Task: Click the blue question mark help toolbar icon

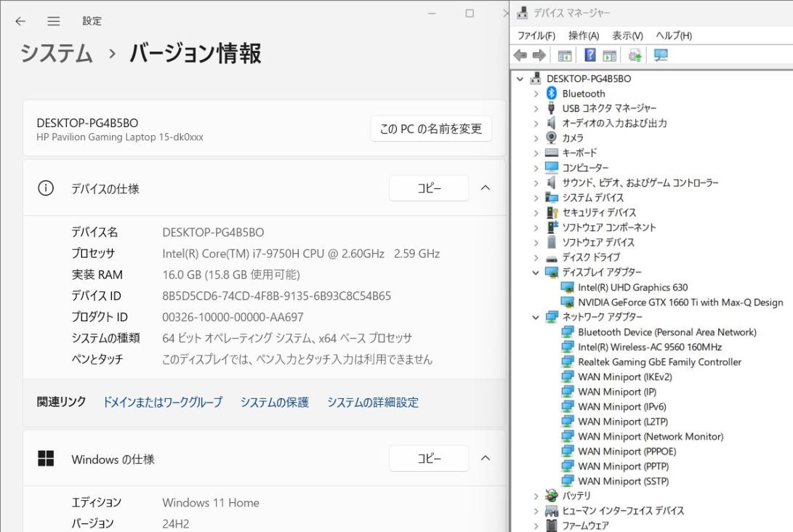Action: 589,55
